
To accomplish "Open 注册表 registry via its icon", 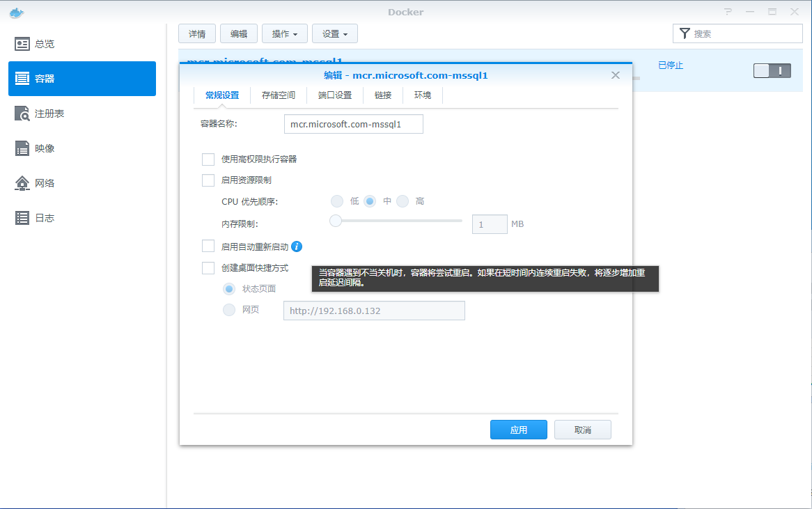I will click(22, 113).
